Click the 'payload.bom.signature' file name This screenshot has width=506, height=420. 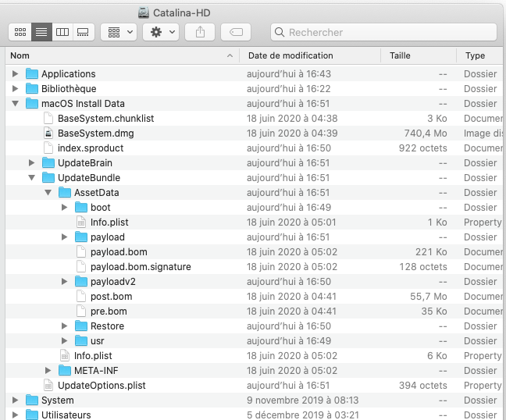[141, 267]
